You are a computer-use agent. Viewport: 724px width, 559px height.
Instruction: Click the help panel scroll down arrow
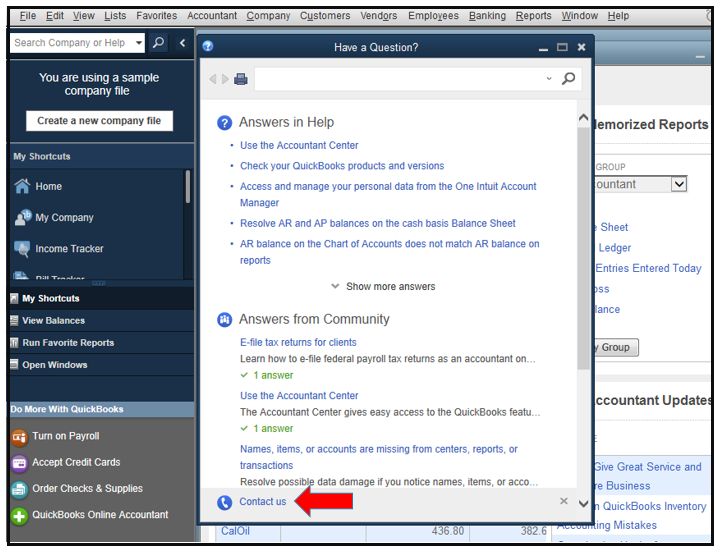[x=583, y=504]
